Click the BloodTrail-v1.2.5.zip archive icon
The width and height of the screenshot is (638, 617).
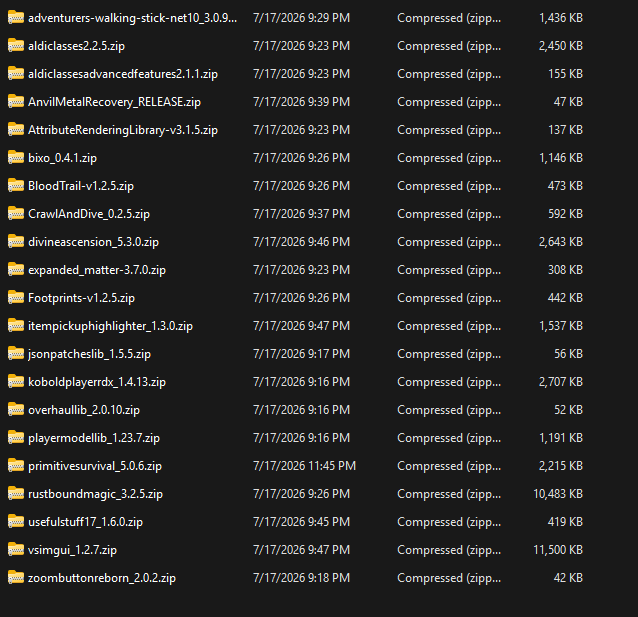16,186
